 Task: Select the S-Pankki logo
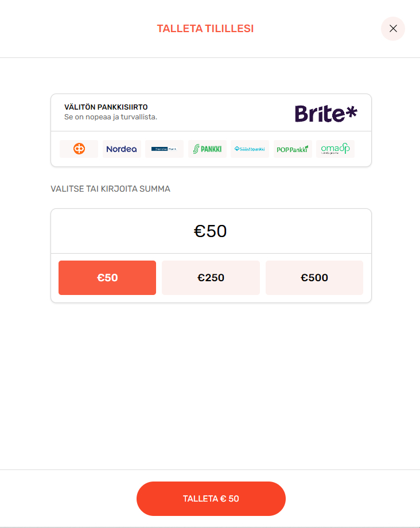coord(207,149)
